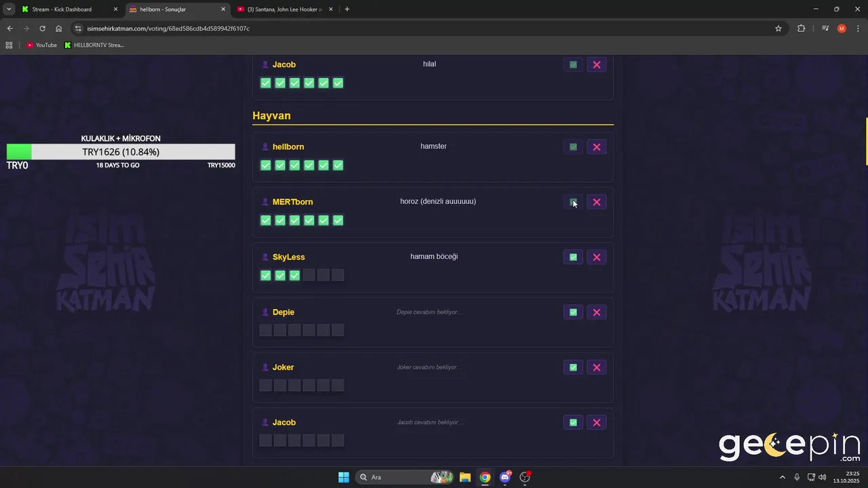This screenshot has height=488, width=868.
Task: Click MERTborn's player avatar icon
Action: pyautogui.click(x=265, y=202)
